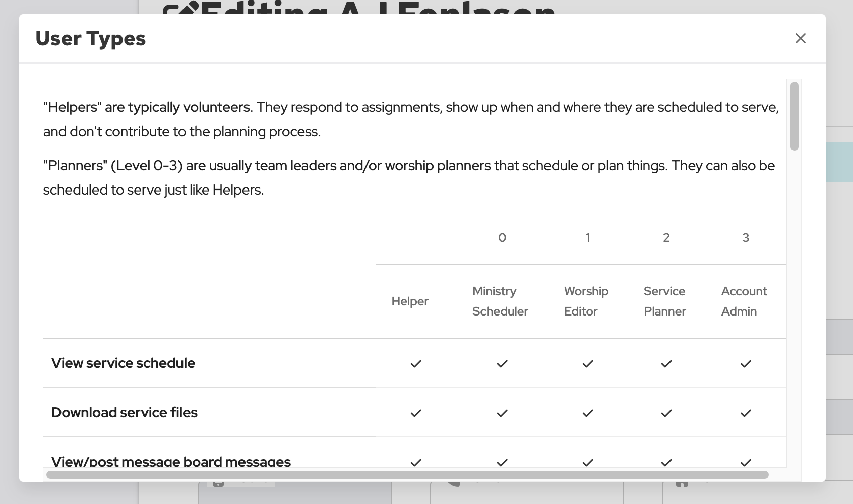Screen dimensions: 853x504
Task: Click Helper checkmark for Download service files
Action: pyautogui.click(x=415, y=413)
